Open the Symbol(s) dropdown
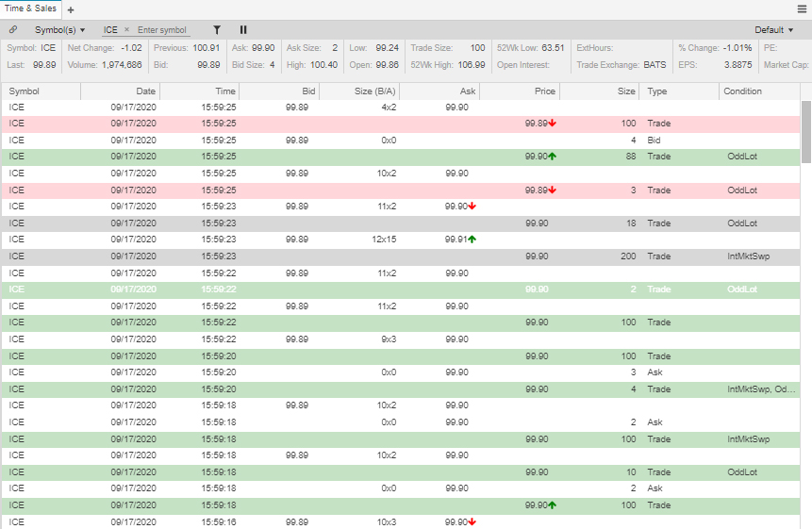812x529 pixels. click(60, 30)
